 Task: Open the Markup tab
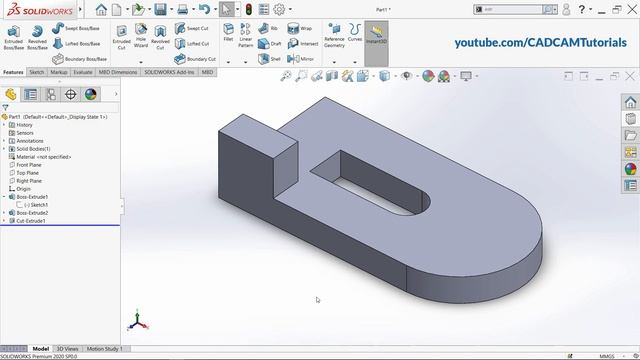click(58, 72)
